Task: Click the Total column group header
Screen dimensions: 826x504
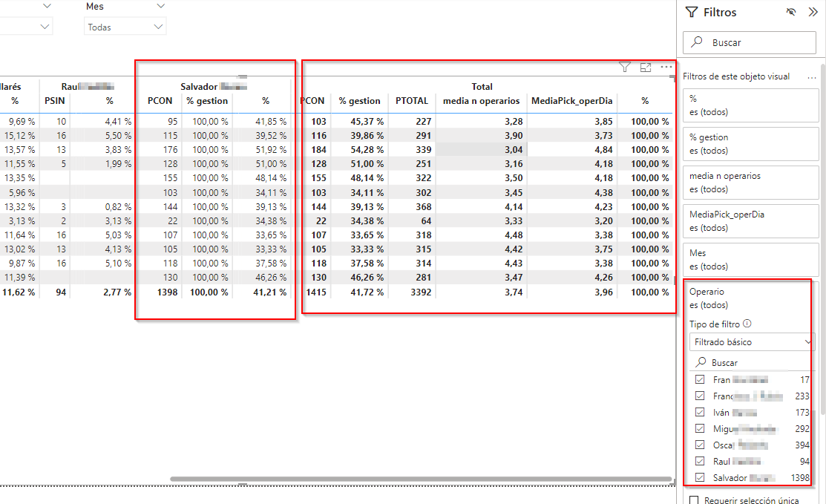Action: (x=482, y=86)
